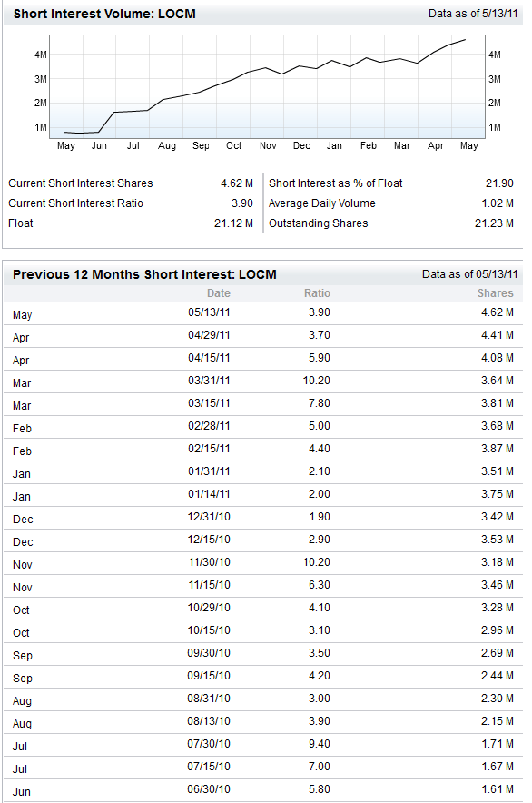Click the Outstanding Shares value 21.23 M
Image resolution: width=532 pixels, height=803 pixels.
tap(494, 223)
